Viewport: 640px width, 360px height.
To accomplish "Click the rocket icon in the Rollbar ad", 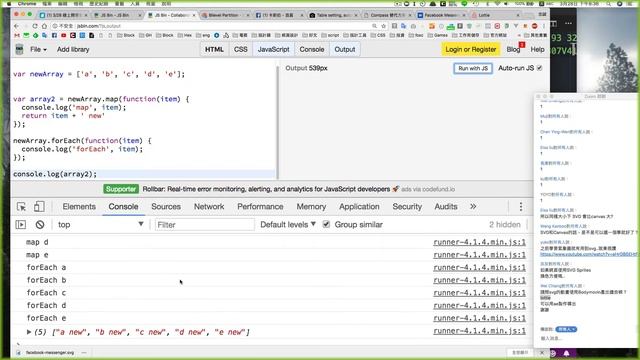I will click(395, 189).
